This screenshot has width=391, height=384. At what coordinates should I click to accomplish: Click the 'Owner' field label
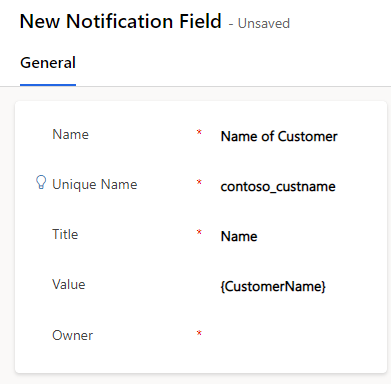(x=72, y=335)
